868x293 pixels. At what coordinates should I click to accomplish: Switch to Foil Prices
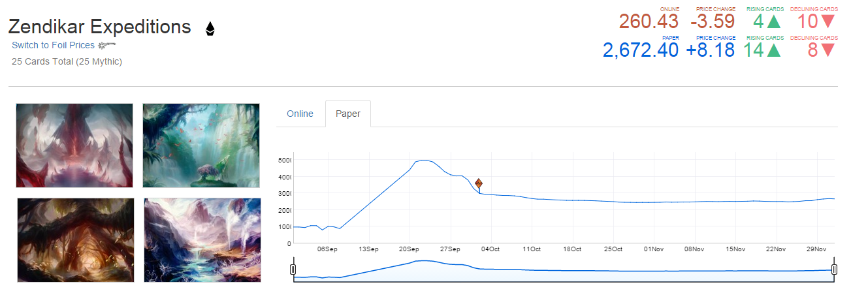pyautogui.click(x=53, y=45)
